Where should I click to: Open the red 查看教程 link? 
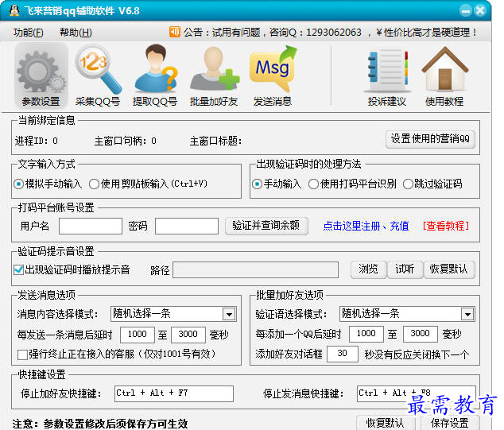coord(446,226)
